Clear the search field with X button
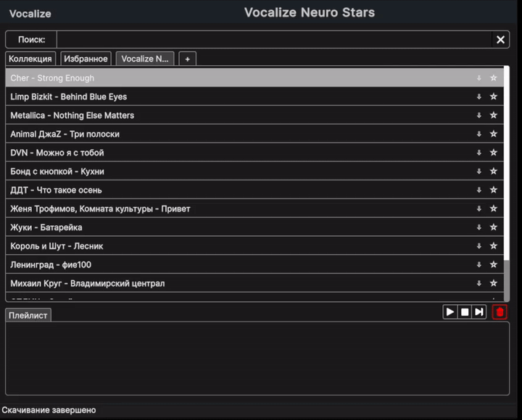This screenshot has width=522, height=420. pos(500,40)
